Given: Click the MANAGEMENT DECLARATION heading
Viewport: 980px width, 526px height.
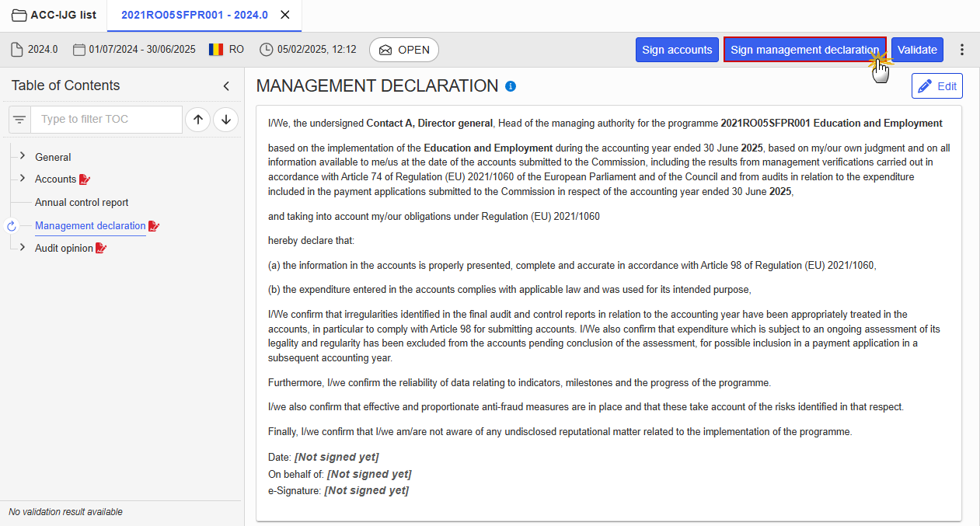Looking at the screenshot, I should (x=378, y=86).
